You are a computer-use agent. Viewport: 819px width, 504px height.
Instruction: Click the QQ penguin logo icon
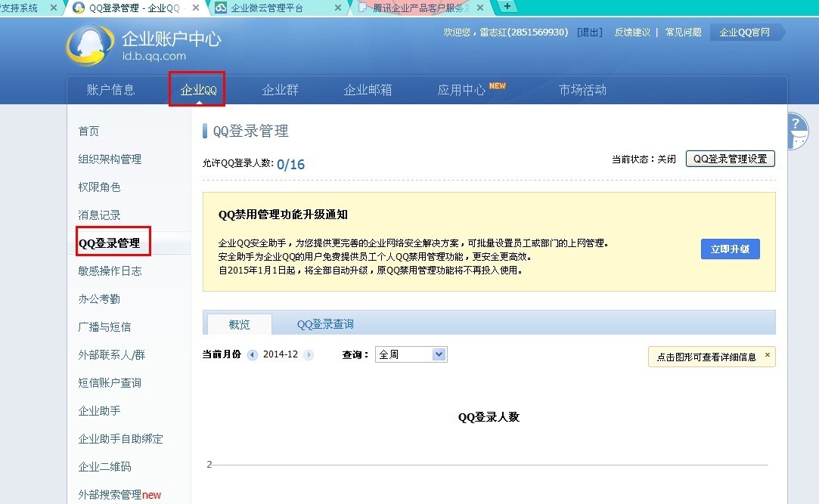(x=90, y=46)
